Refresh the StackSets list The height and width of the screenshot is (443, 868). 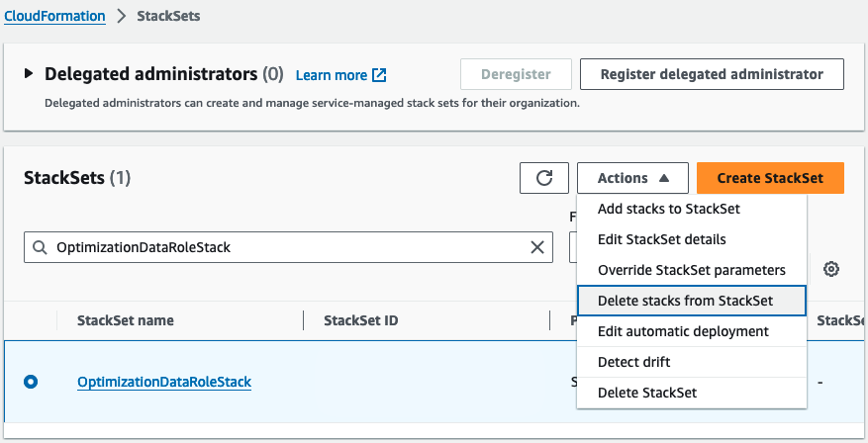(544, 178)
